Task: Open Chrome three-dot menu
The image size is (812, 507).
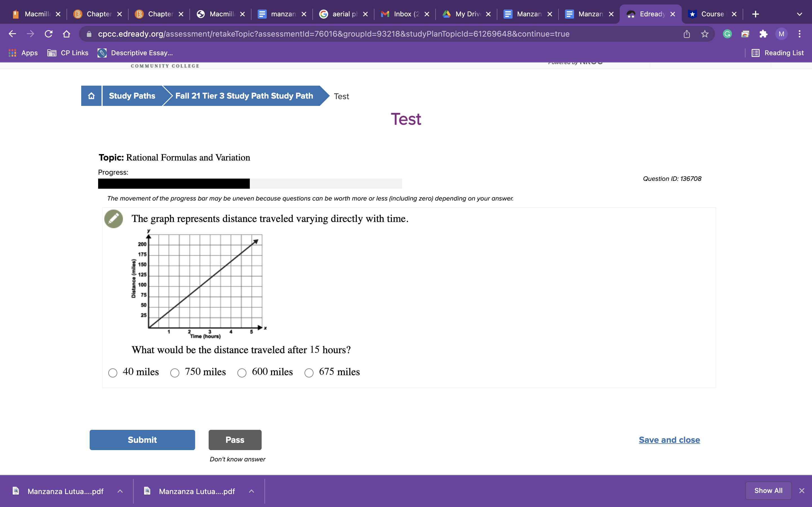Action: point(800,34)
